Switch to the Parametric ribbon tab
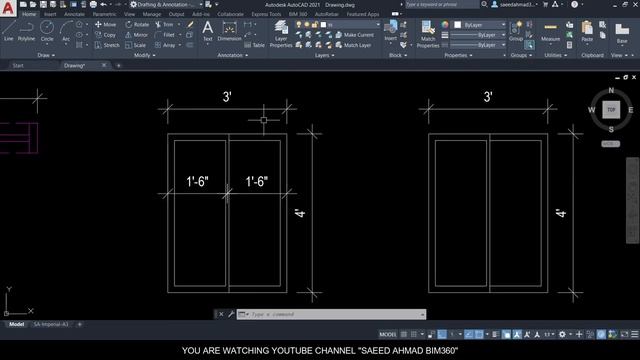 [104, 14]
